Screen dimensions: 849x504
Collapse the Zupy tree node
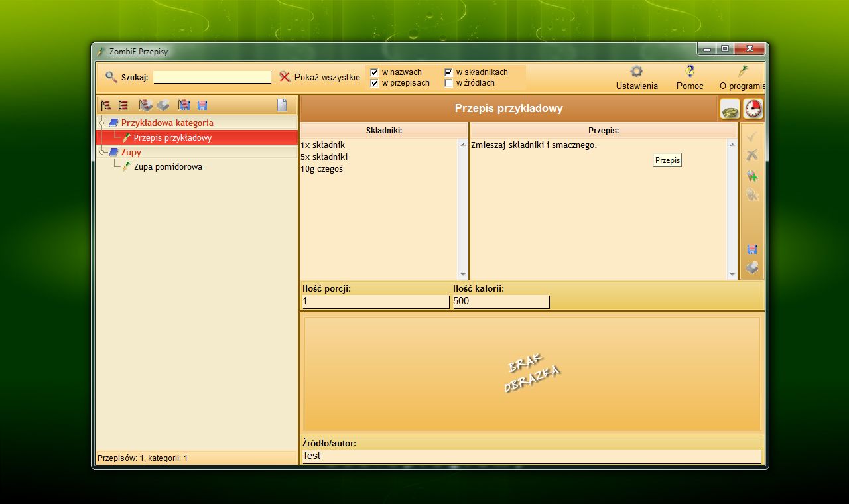(x=102, y=152)
